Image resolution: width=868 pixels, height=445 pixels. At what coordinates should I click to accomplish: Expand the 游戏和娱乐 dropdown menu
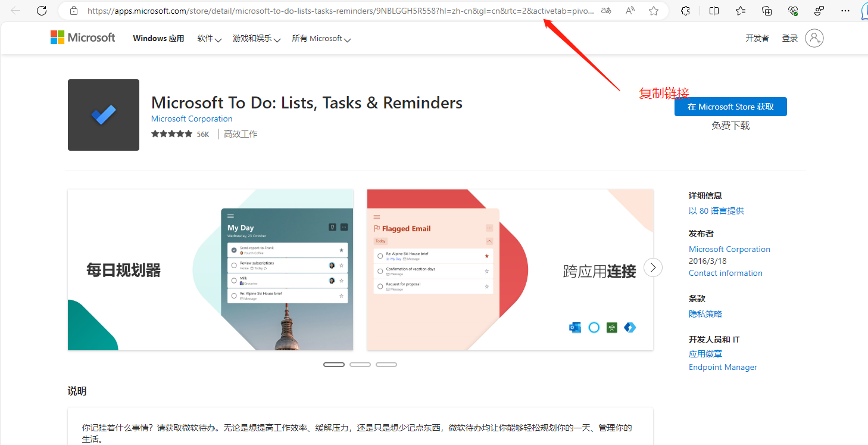coord(256,39)
